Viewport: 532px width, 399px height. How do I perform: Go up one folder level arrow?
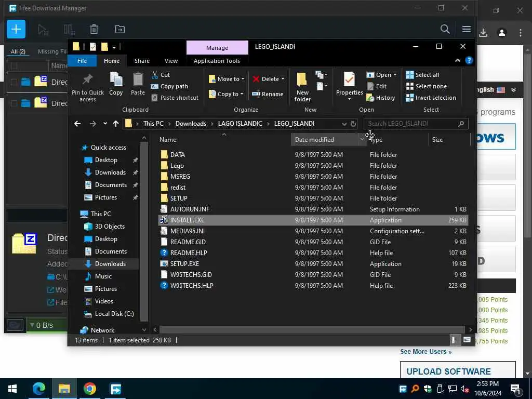click(x=116, y=124)
